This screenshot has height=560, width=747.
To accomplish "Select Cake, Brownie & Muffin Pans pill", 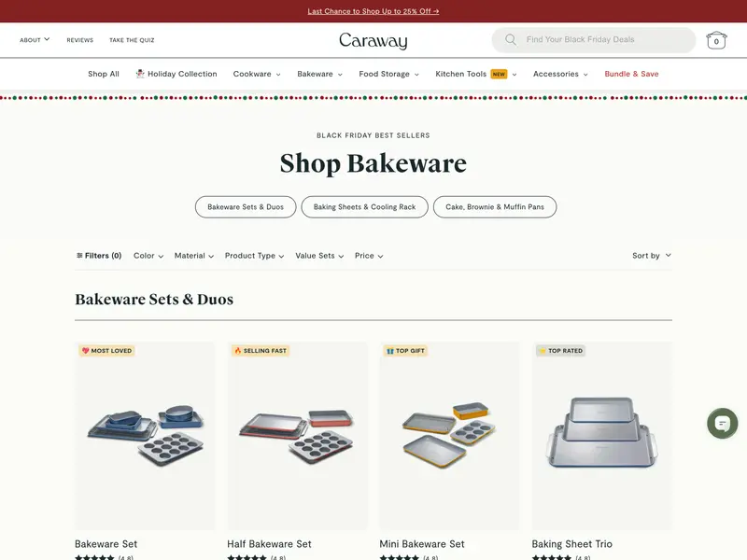I will pyautogui.click(x=495, y=207).
